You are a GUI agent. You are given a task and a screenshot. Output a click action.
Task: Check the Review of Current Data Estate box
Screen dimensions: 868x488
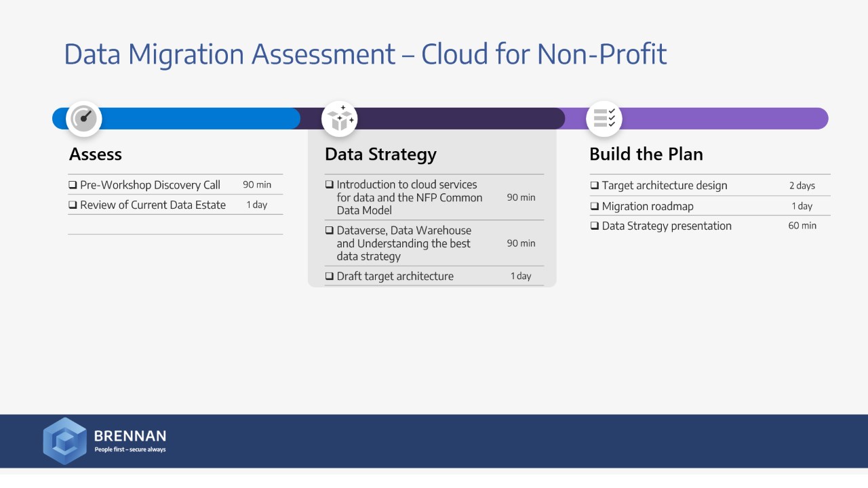pyautogui.click(x=73, y=205)
